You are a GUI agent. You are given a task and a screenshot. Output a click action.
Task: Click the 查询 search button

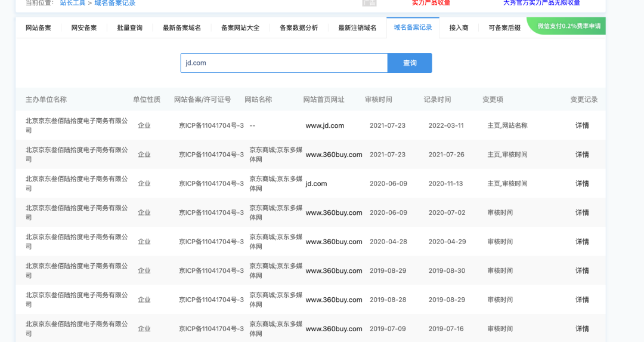[x=410, y=63]
